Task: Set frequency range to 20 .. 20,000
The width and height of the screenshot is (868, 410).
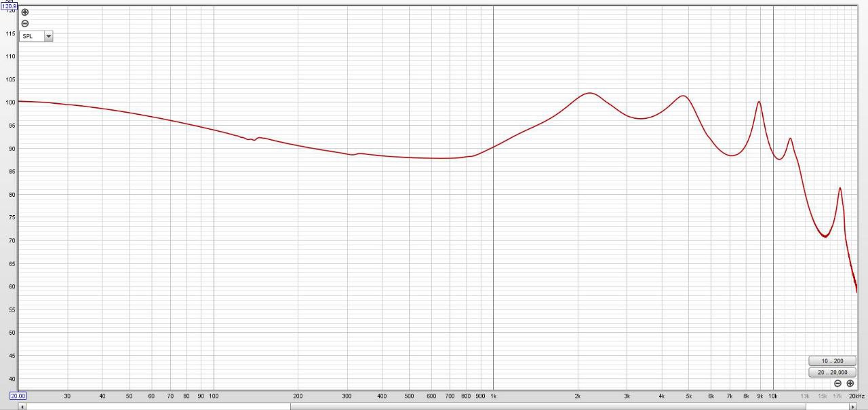Action: click(832, 372)
